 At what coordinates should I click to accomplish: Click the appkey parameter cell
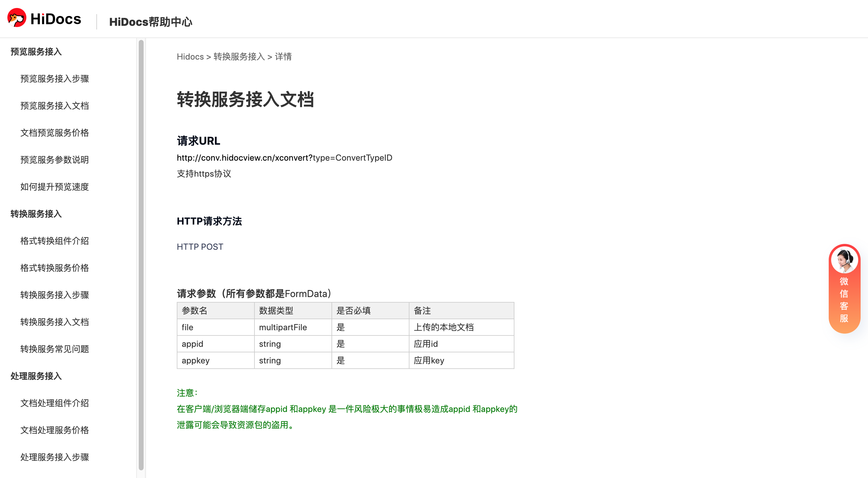click(216, 361)
